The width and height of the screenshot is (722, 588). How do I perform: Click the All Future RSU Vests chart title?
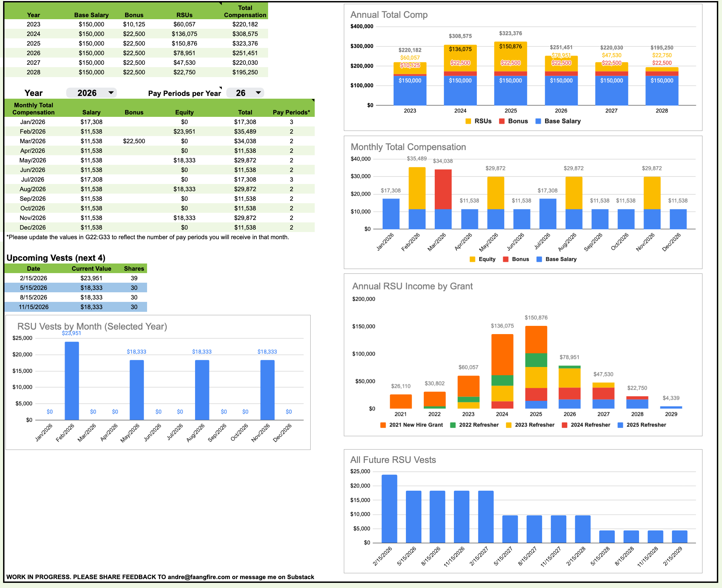click(x=393, y=460)
